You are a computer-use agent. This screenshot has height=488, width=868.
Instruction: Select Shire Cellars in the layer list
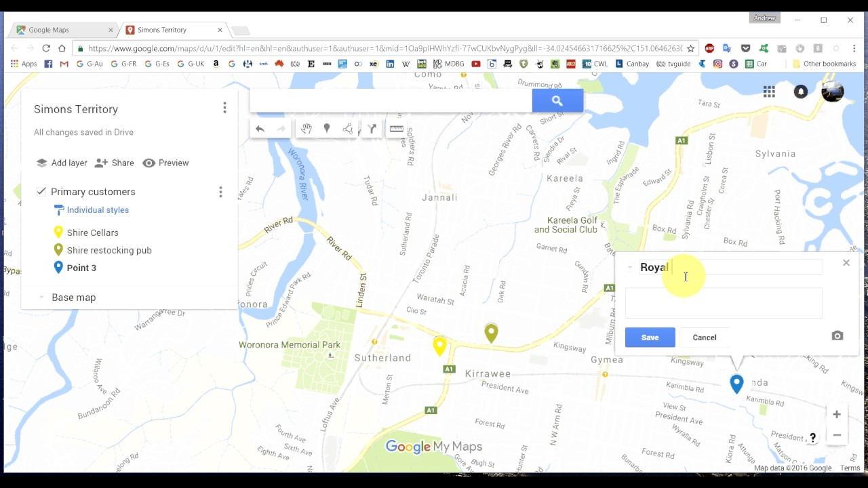point(92,232)
